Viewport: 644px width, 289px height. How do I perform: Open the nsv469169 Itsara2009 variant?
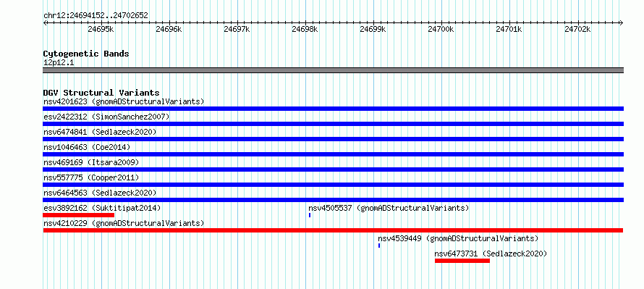pyautogui.click(x=91, y=162)
